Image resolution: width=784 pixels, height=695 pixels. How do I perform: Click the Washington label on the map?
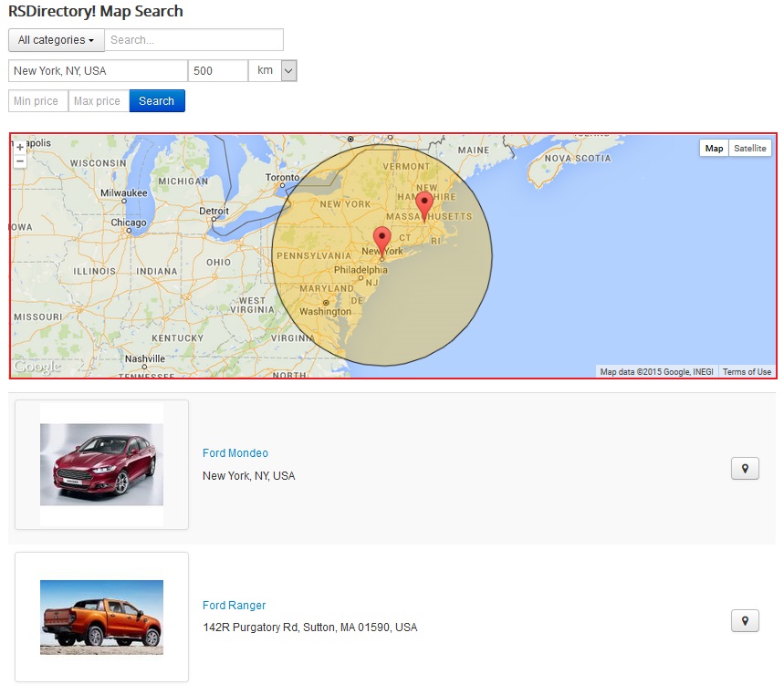point(326,311)
